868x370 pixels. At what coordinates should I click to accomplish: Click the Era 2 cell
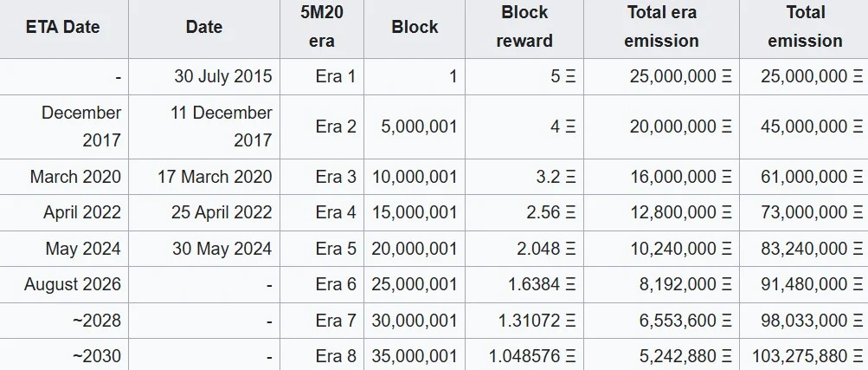coord(322,127)
